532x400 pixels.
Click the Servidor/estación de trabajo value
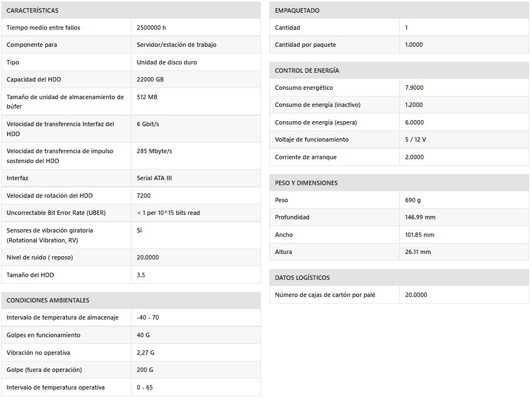click(x=176, y=45)
